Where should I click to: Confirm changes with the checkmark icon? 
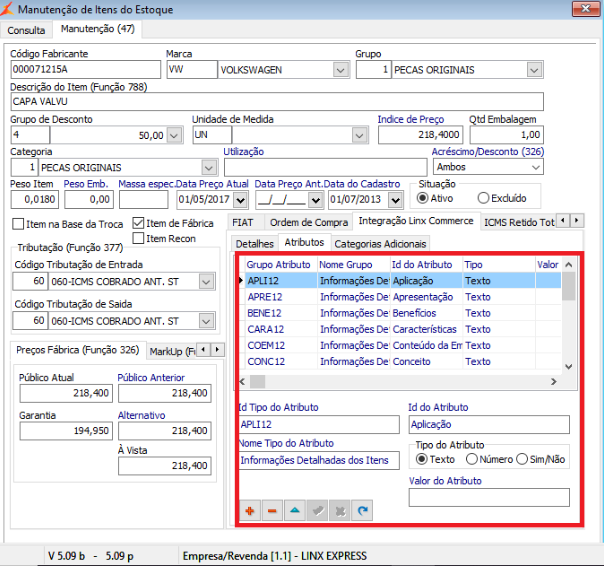[x=317, y=511]
